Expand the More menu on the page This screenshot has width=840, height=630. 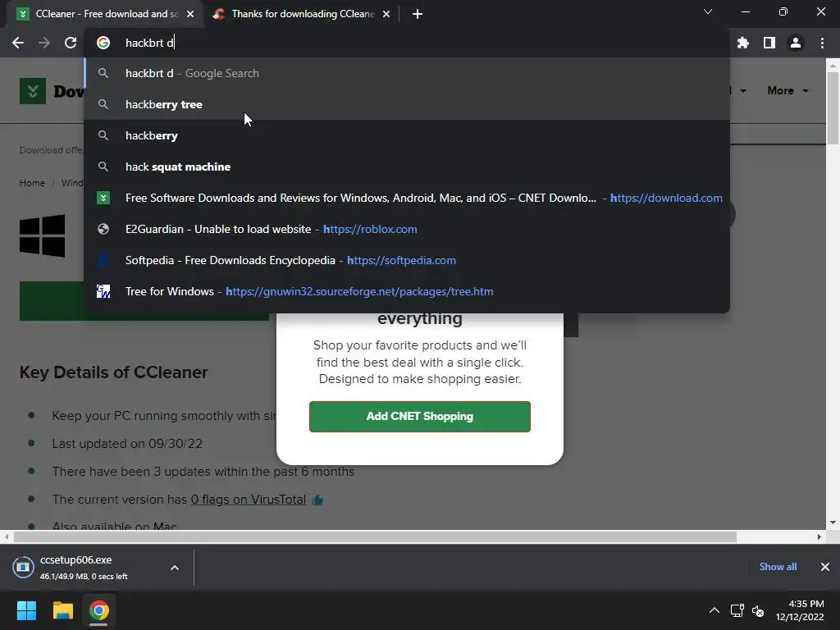click(787, 90)
